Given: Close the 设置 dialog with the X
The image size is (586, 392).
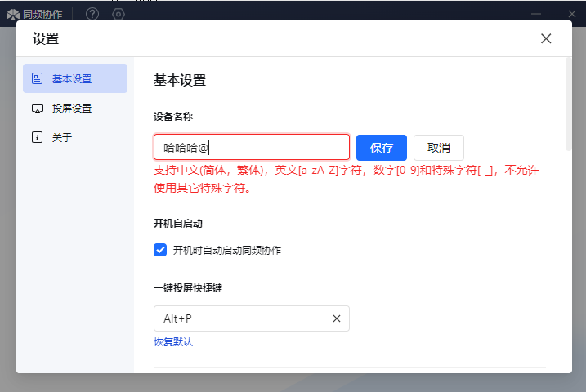Looking at the screenshot, I should coord(546,38).
